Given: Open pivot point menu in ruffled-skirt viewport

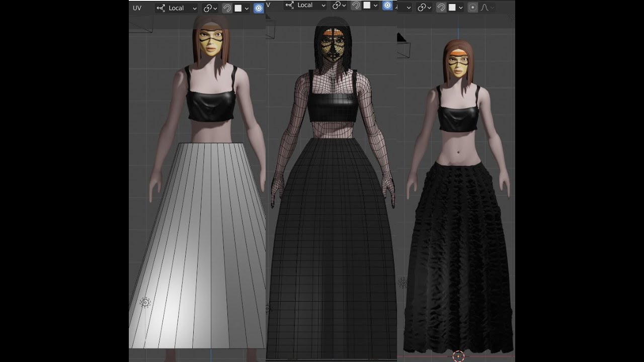Looking at the screenshot, I should [424, 8].
